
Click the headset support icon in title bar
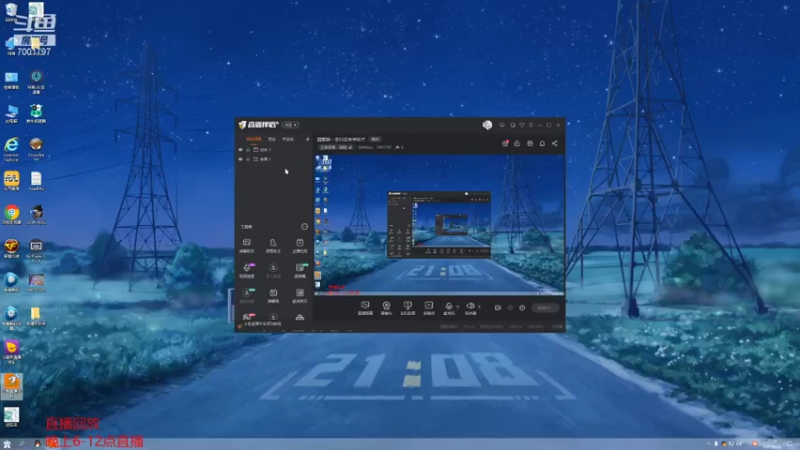512,125
